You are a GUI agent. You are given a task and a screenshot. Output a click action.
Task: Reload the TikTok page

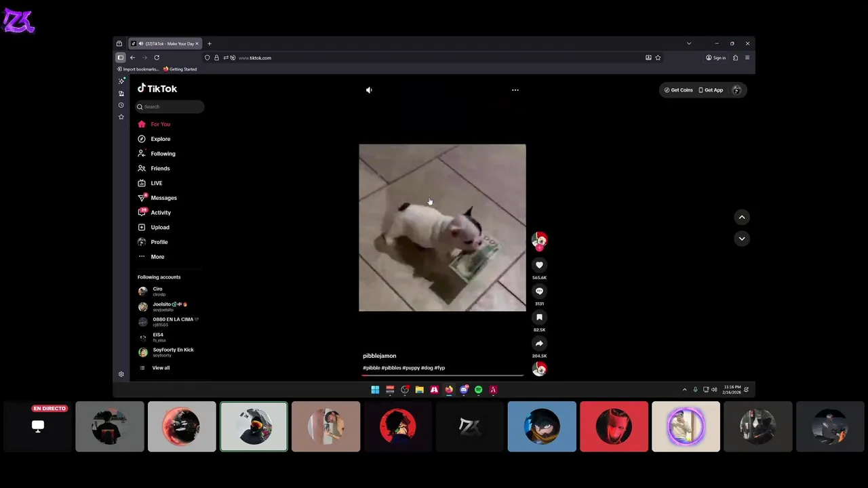157,58
